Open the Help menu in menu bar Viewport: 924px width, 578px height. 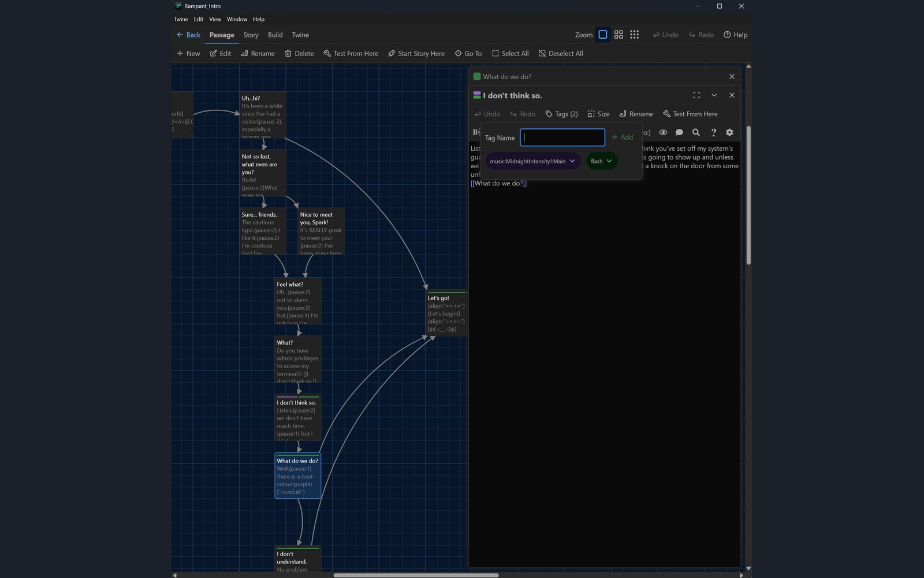click(259, 19)
